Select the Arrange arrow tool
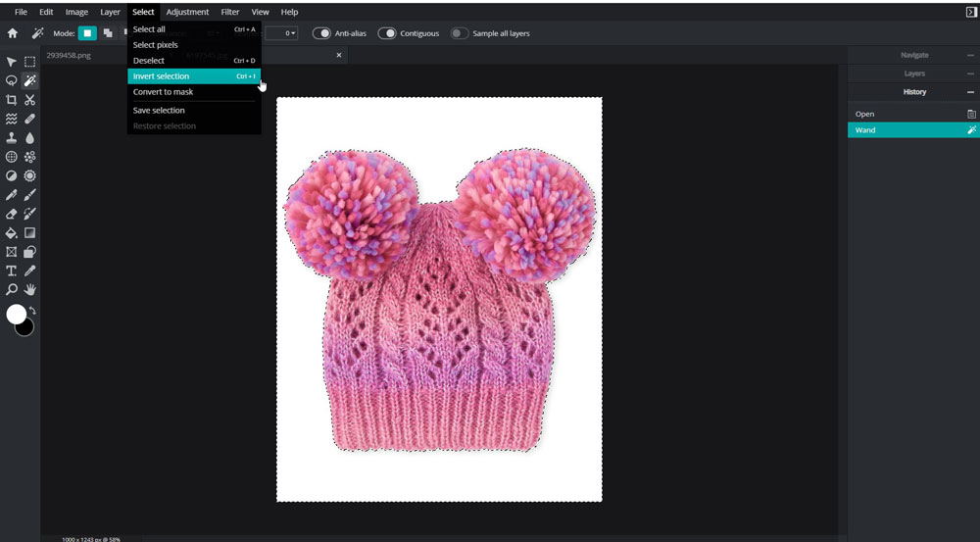Viewport: 980px width, 542px height. (x=11, y=62)
